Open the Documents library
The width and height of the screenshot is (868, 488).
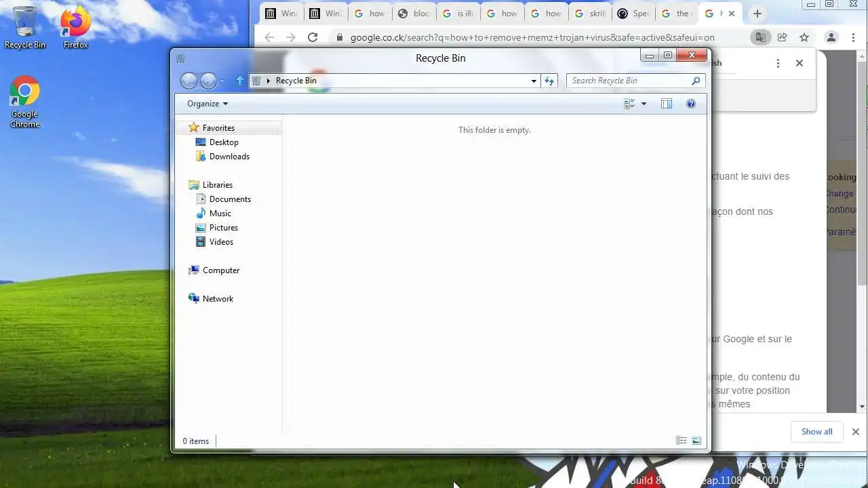[230, 199]
